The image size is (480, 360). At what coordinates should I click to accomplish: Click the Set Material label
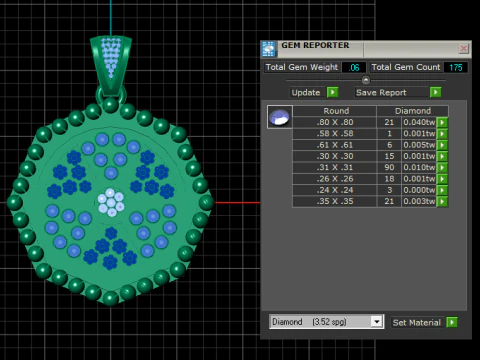416,322
